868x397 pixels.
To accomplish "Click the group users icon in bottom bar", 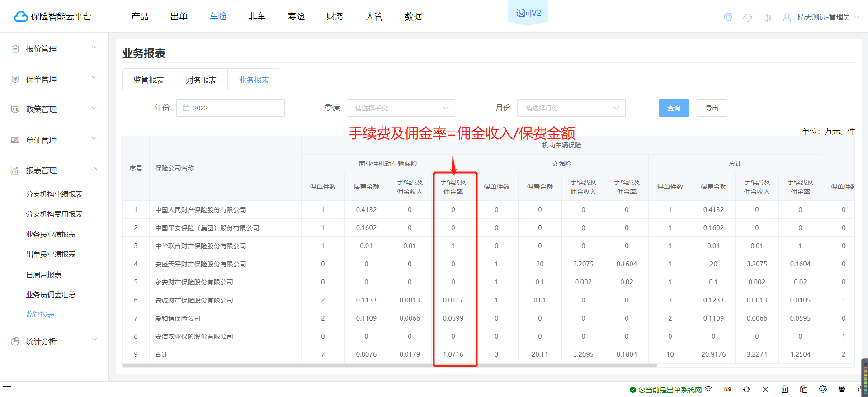I will point(841,389).
